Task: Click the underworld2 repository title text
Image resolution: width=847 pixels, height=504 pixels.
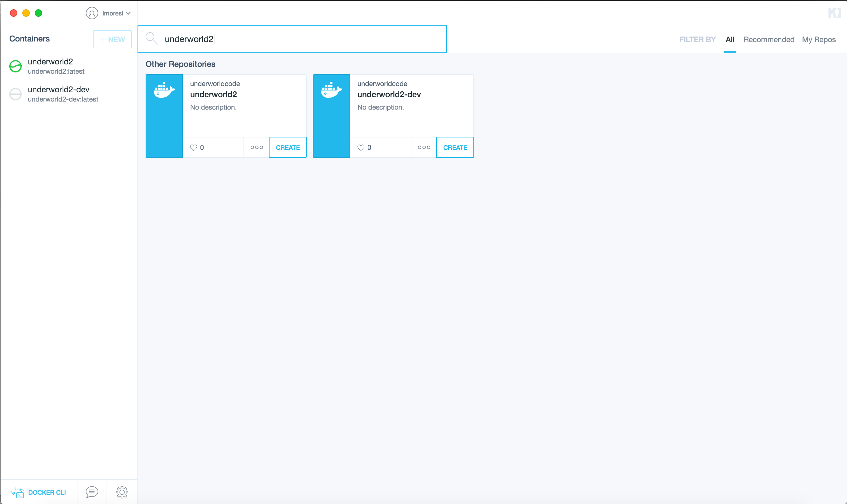Action: 214,94
